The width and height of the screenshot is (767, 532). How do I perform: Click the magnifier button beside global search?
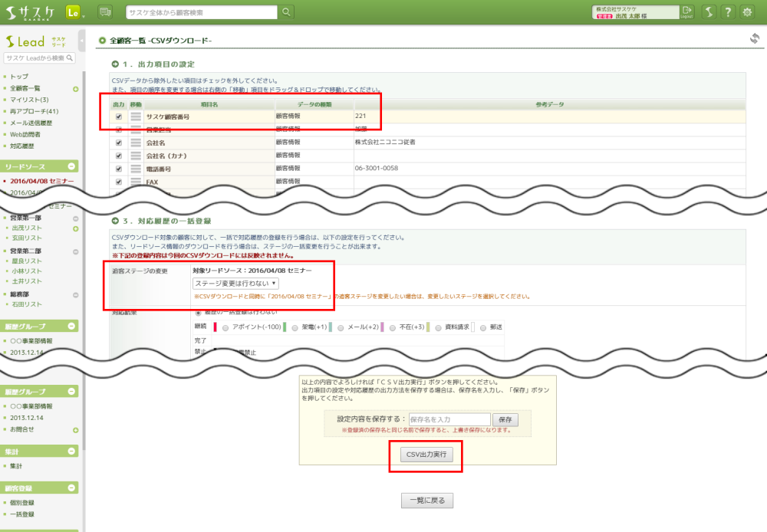tap(286, 11)
